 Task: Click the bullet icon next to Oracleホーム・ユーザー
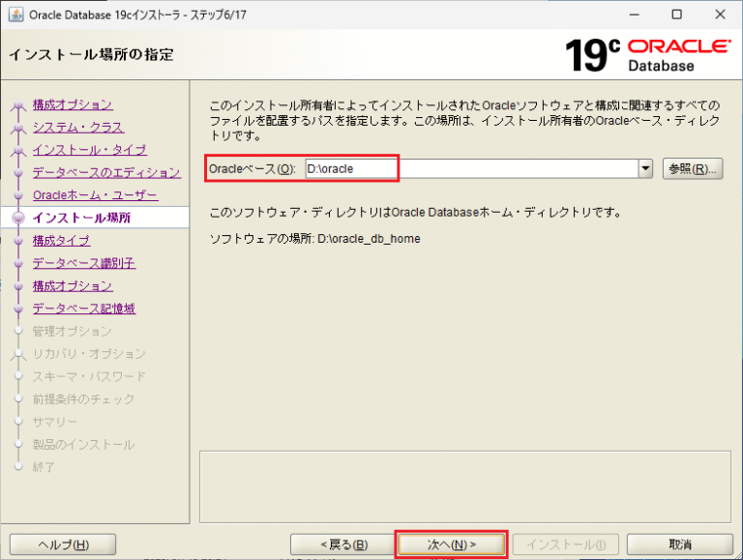[x=18, y=195]
